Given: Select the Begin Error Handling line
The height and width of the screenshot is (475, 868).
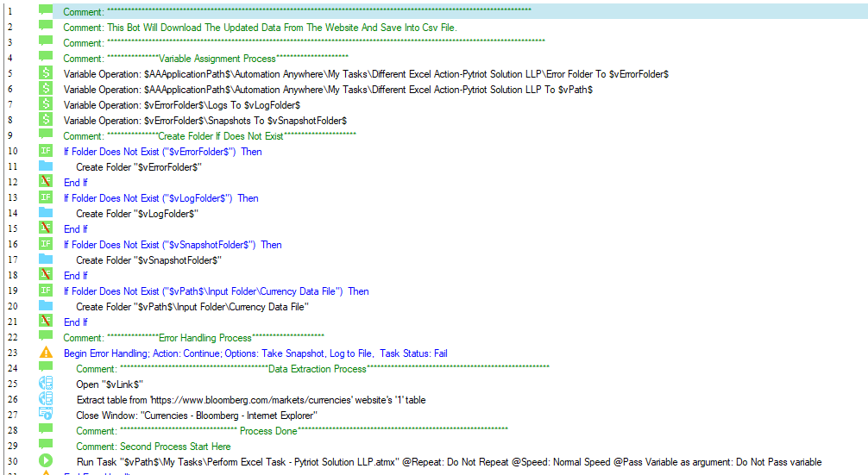Looking at the screenshot, I should [x=255, y=353].
